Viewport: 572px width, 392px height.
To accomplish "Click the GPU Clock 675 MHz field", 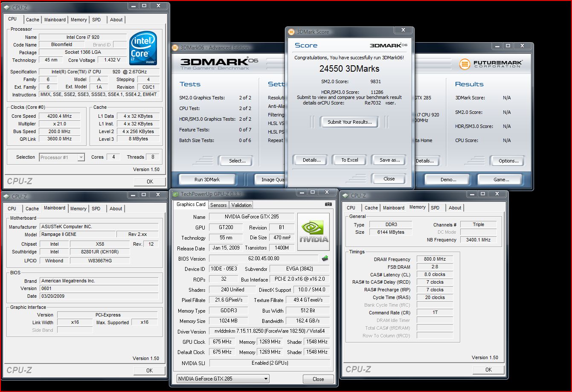I will (x=222, y=342).
